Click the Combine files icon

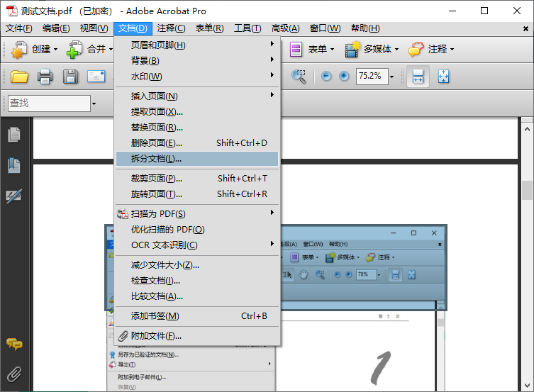(x=74, y=50)
